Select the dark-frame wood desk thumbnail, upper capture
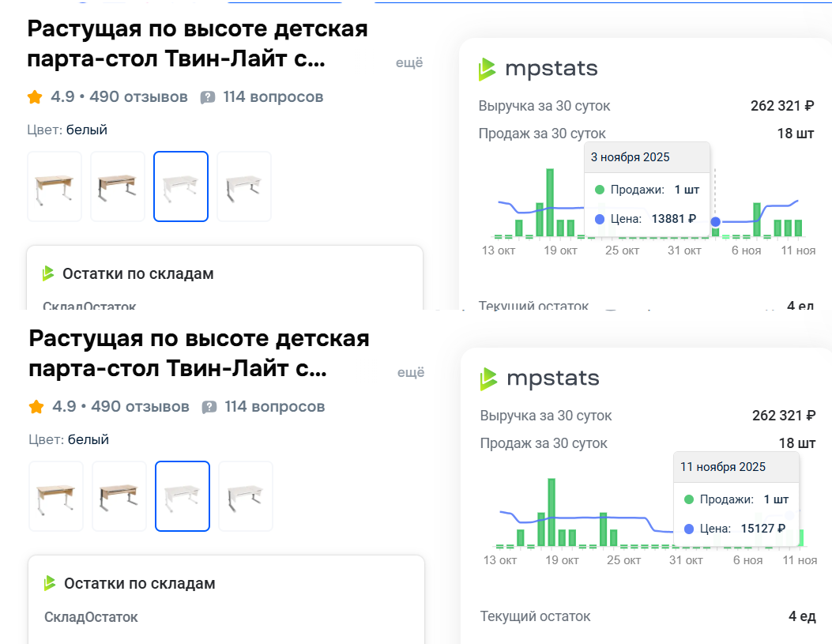 118,186
